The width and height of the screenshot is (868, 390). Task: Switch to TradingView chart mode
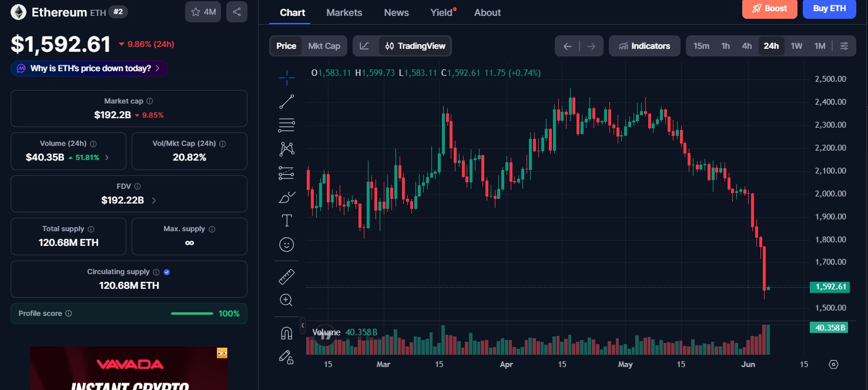pos(415,46)
